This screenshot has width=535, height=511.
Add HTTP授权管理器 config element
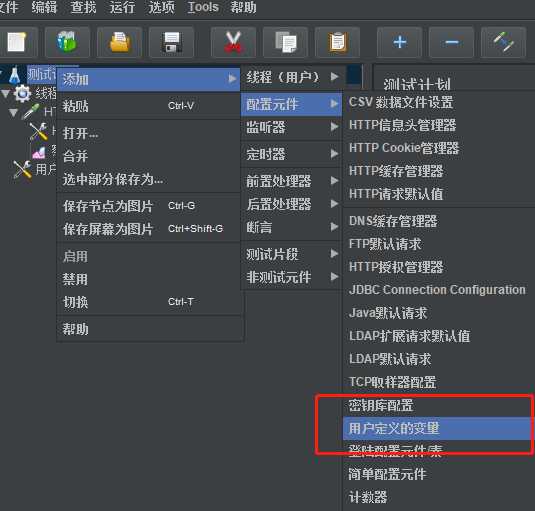[x=438, y=267]
